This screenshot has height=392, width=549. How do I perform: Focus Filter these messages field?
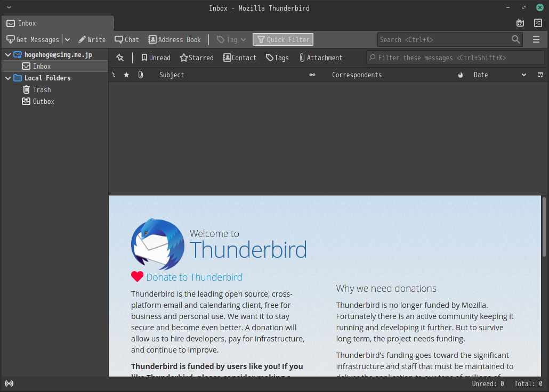(455, 58)
